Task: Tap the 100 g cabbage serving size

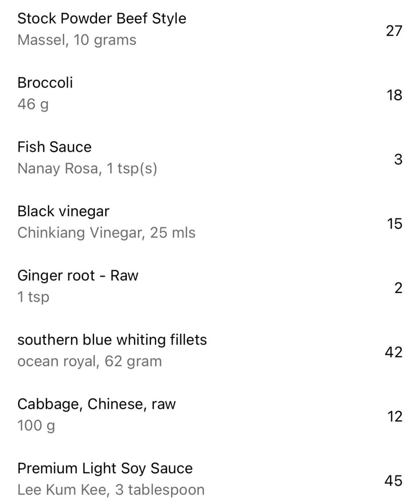Action: coord(36,425)
